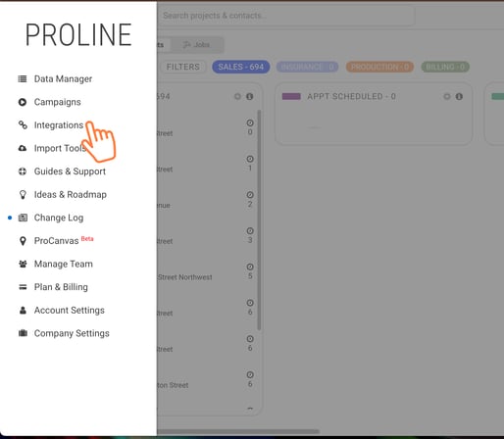
Task: Click the clock icon above day count 2
Action: [250, 195]
